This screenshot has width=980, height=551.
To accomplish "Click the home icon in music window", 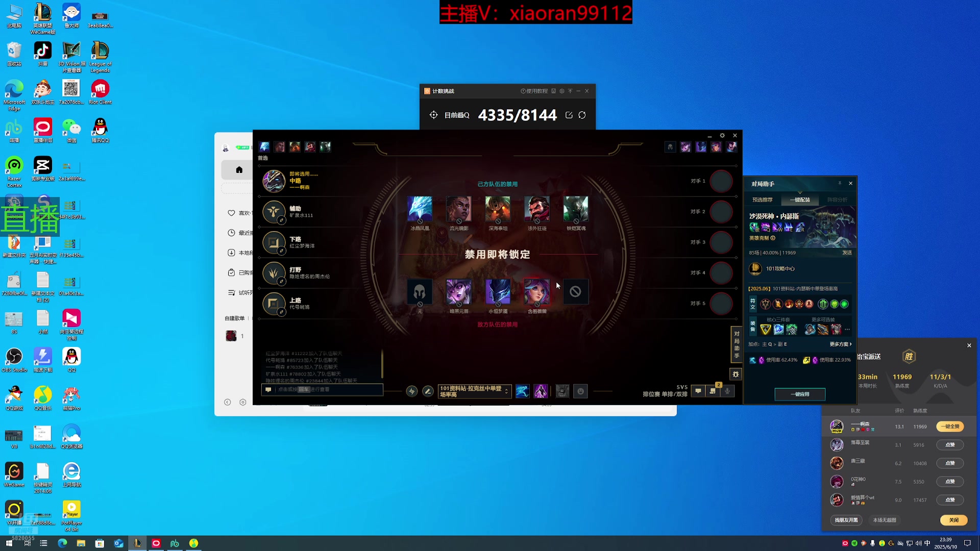I will tap(239, 170).
